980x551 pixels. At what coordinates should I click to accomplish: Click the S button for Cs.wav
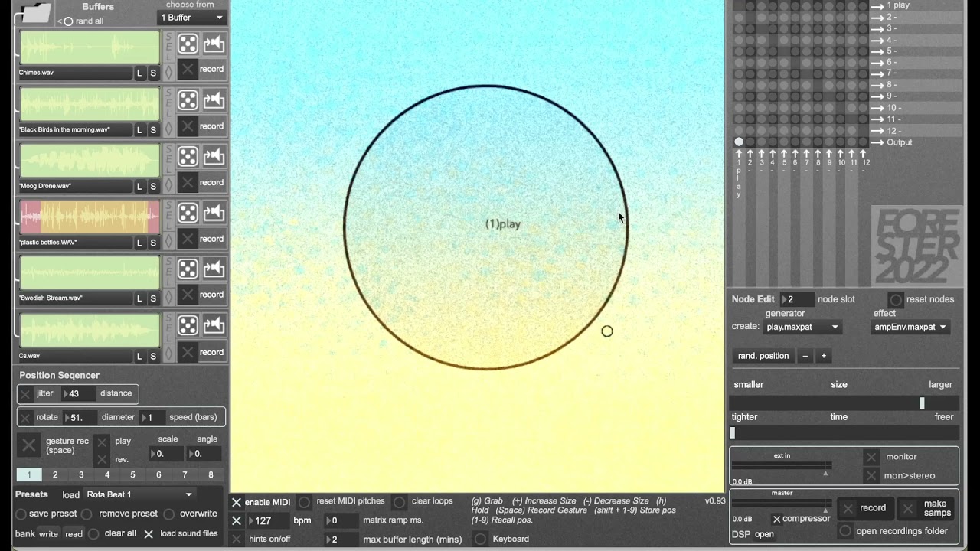click(153, 357)
